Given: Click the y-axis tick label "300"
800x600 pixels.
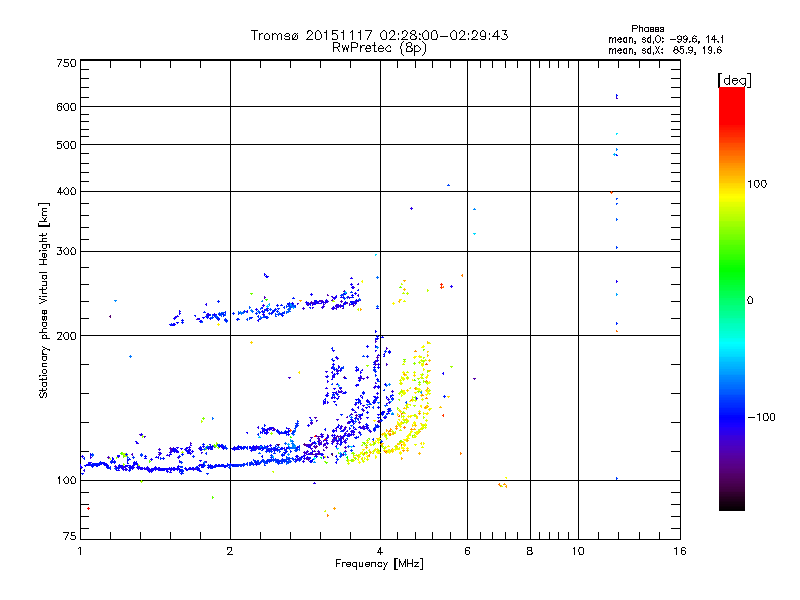Looking at the screenshot, I should pos(66,251).
